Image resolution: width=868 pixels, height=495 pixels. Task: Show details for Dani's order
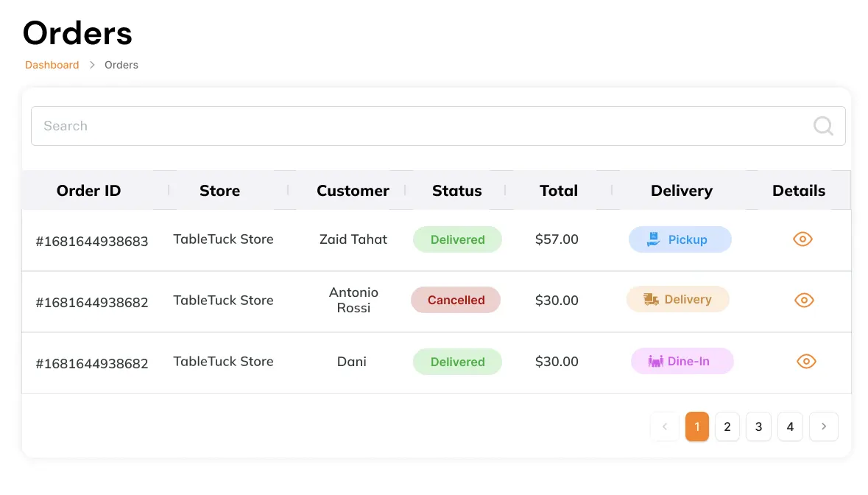coord(806,361)
